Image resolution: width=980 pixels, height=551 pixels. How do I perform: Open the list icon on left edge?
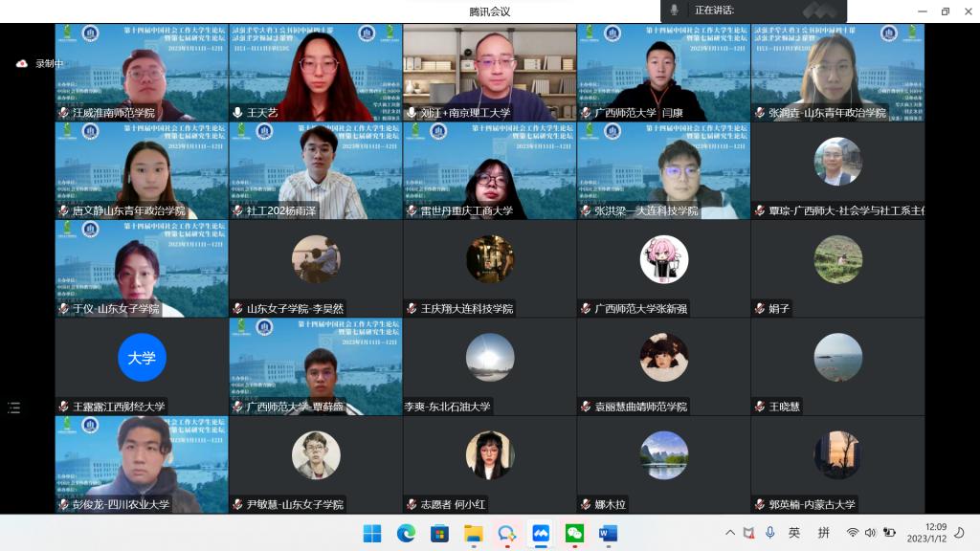point(13,408)
